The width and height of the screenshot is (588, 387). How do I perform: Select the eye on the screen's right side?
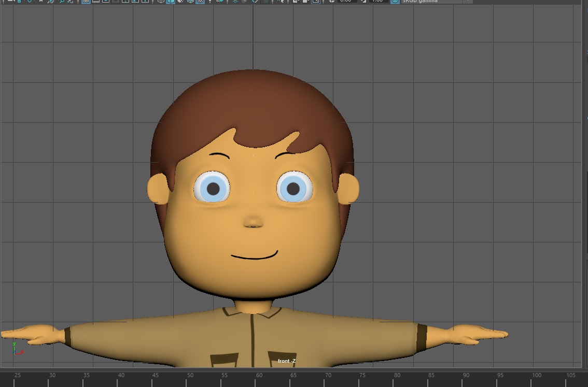tap(295, 188)
